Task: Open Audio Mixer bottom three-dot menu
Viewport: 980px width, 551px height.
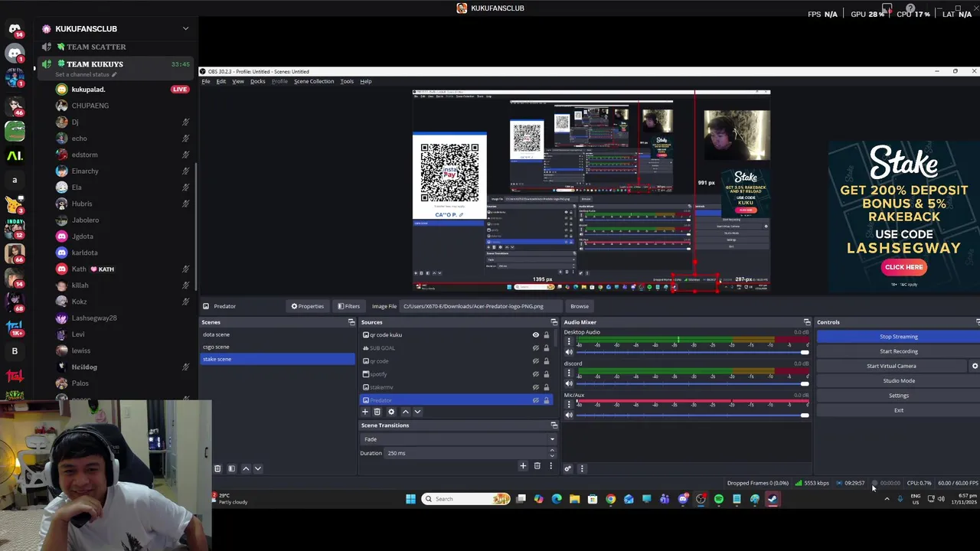Action: pos(582,468)
